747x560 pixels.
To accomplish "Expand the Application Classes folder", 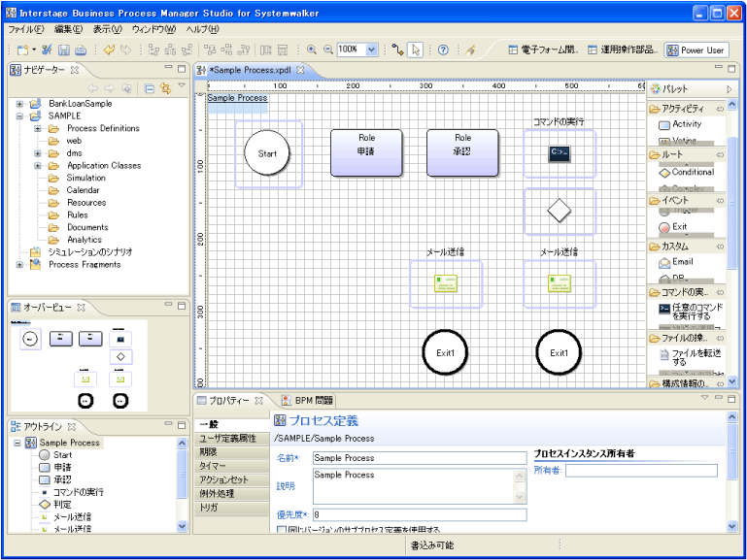I will 38,166.
